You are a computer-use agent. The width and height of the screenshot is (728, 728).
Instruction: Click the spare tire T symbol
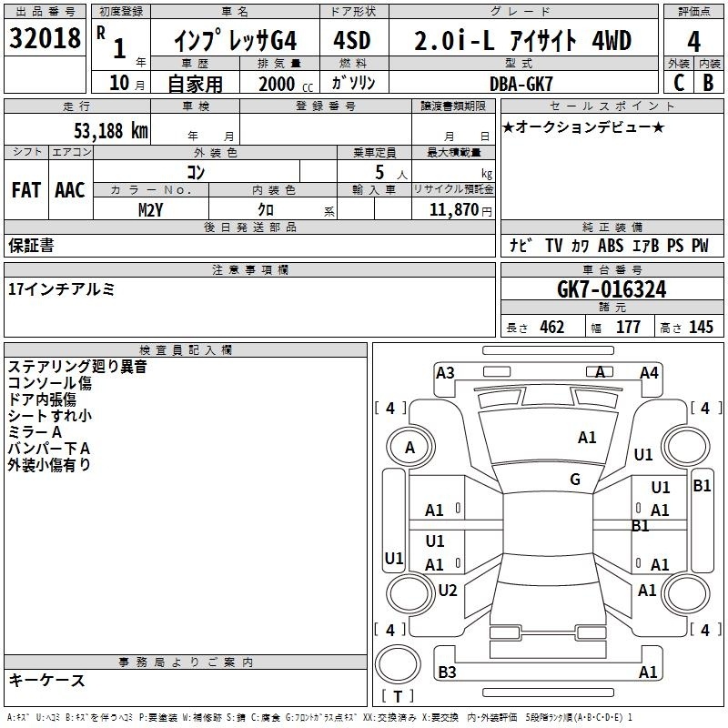(398, 696)
